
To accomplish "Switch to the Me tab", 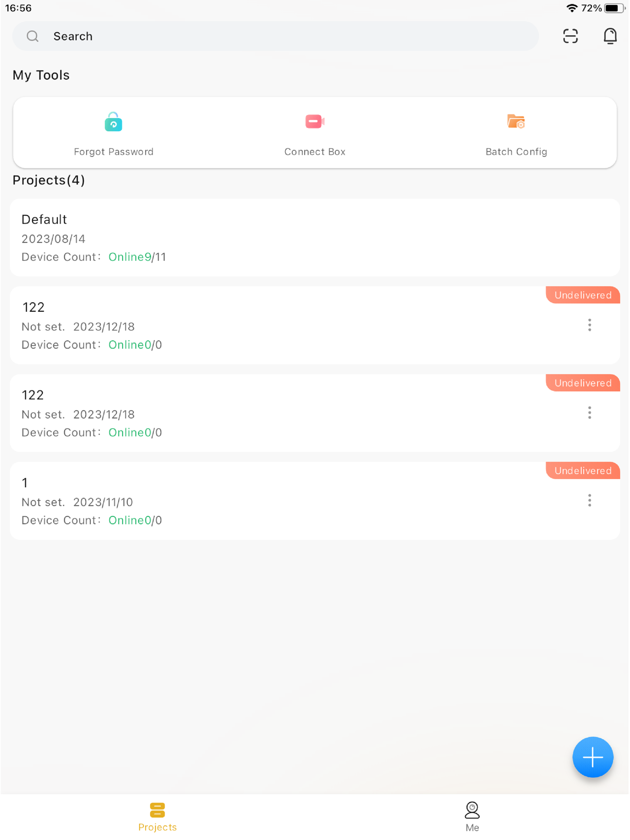I will click(x=472, y=816).
